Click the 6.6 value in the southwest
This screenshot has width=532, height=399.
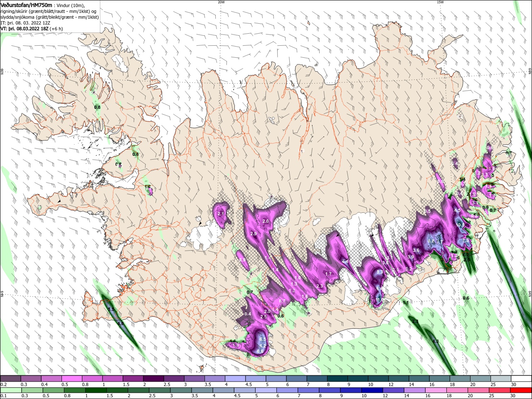[260, 351]
